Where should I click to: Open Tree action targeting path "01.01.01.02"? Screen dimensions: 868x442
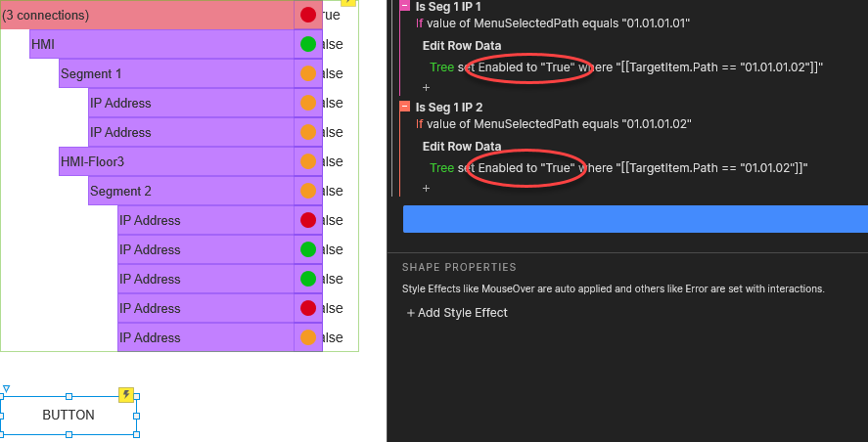[626, 66]
